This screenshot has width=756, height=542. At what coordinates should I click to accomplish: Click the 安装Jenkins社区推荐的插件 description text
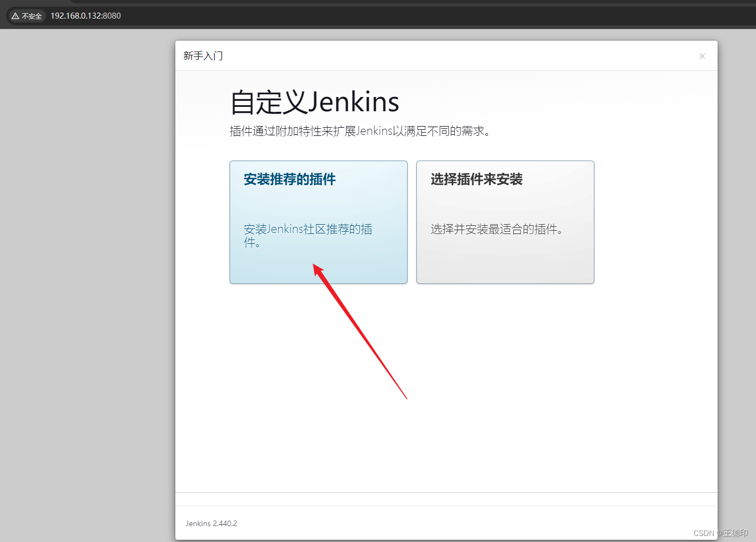[x=308, y=236]
